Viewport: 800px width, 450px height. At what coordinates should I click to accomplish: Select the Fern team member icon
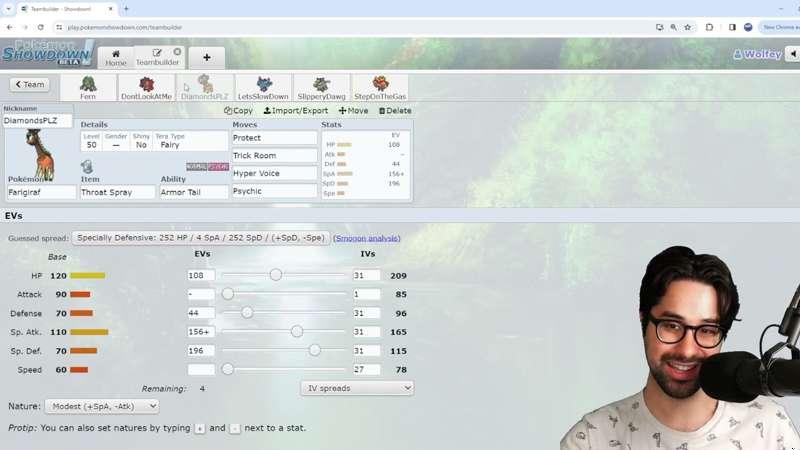(88, 87)
